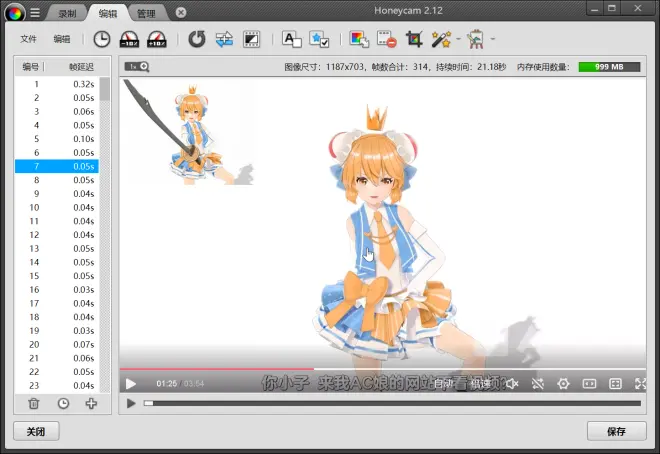The width and height of the screenshot is (660, 454).
Task: Select frame 20 with 0.07s delay
Action: (x=57, y=344)
